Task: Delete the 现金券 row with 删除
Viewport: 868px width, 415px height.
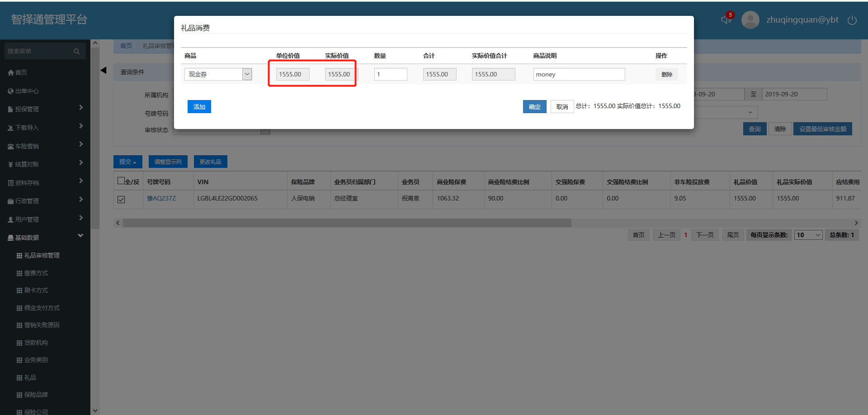Action: [x=667, y=74]
